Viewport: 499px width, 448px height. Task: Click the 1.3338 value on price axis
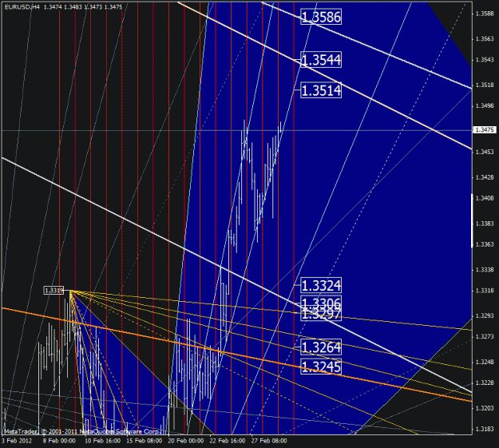(x=485, y=270)
